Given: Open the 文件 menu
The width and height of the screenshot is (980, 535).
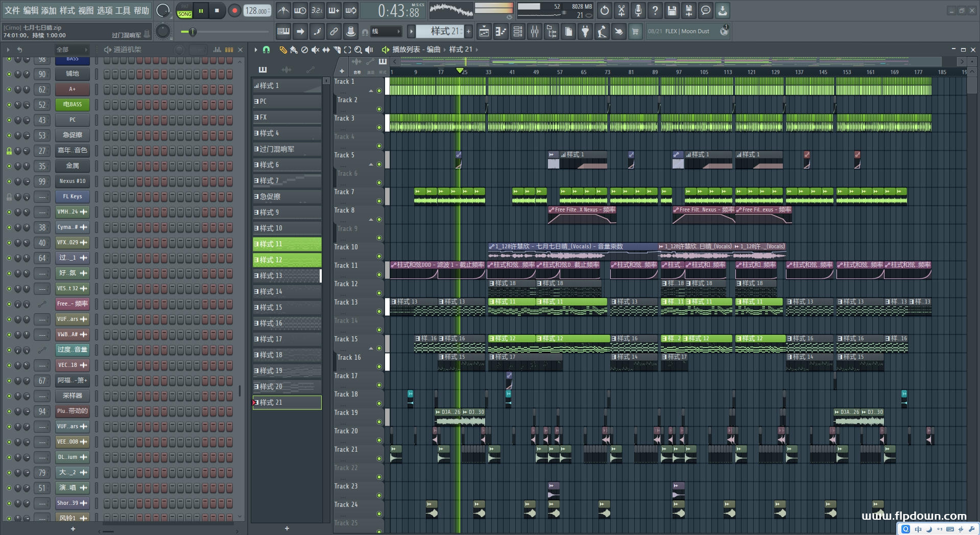Looking at the screenshot, I should click(12, 10).
